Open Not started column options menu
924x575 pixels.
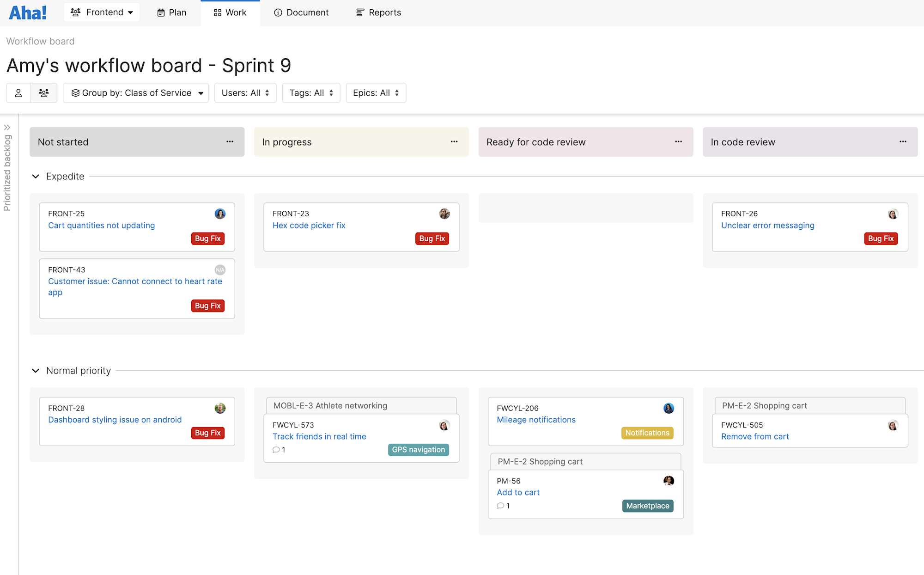(x=230, y=142)
